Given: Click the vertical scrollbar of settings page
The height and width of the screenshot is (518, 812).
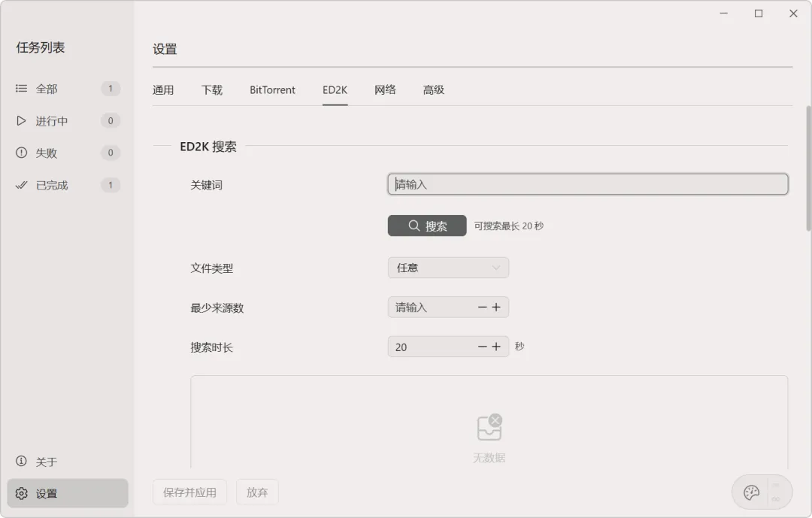Looking at the screenshot, I should click(808, 168).
